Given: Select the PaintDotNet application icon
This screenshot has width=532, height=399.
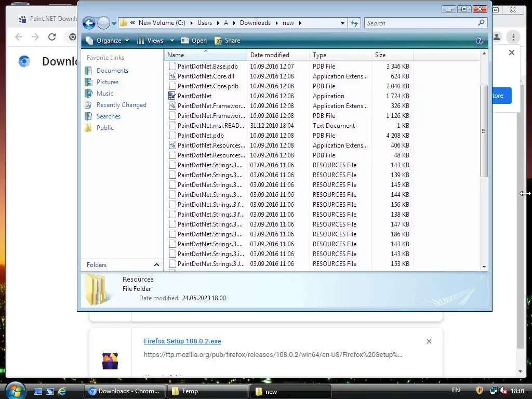Looking at the screenshot, I should (x=172, y=96).
